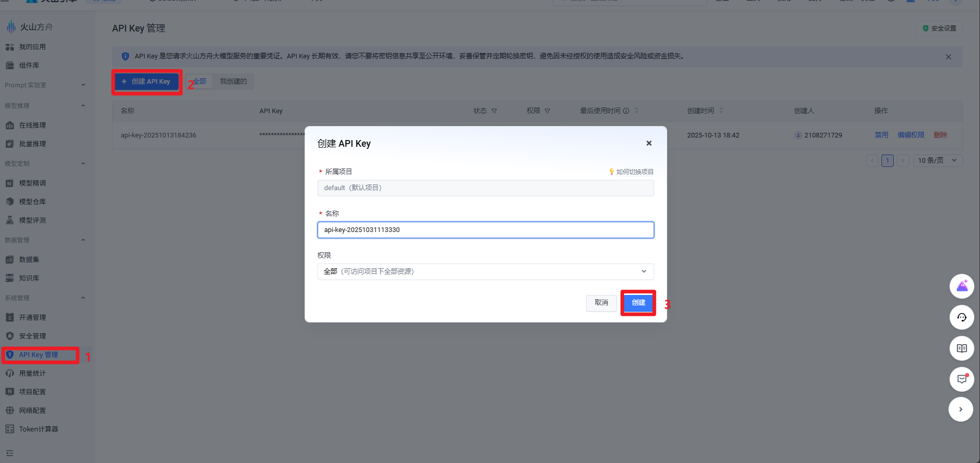Collapse the 模型推理 sidebar group
Image resolution: width=980 pixels, height=463 pixels.
(x=83, y=106)
